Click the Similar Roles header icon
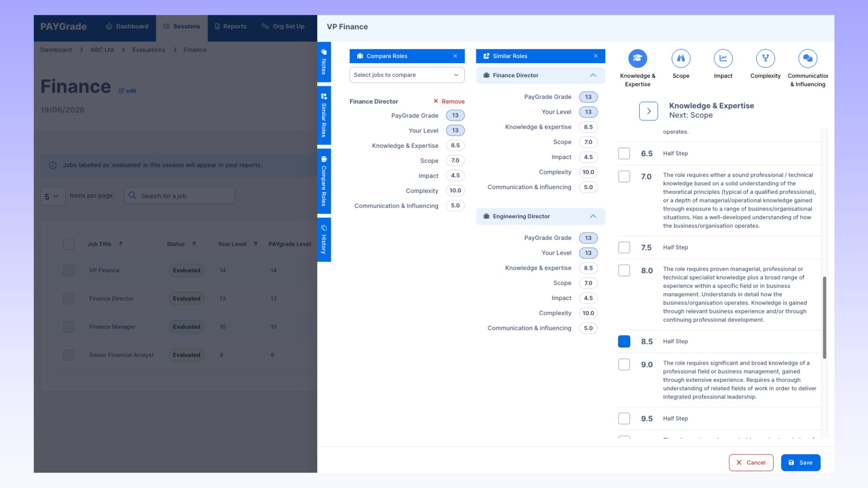This screenshot has height=488, width=868. point(486,56)
